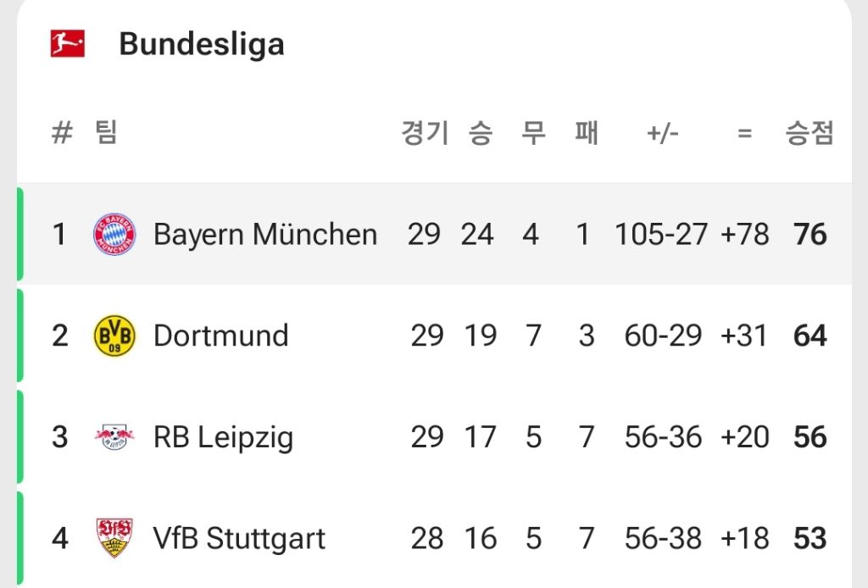Click the Bundesliga league logo icon
The width and height of the screenshot is (868, 588).
[67, 44]
